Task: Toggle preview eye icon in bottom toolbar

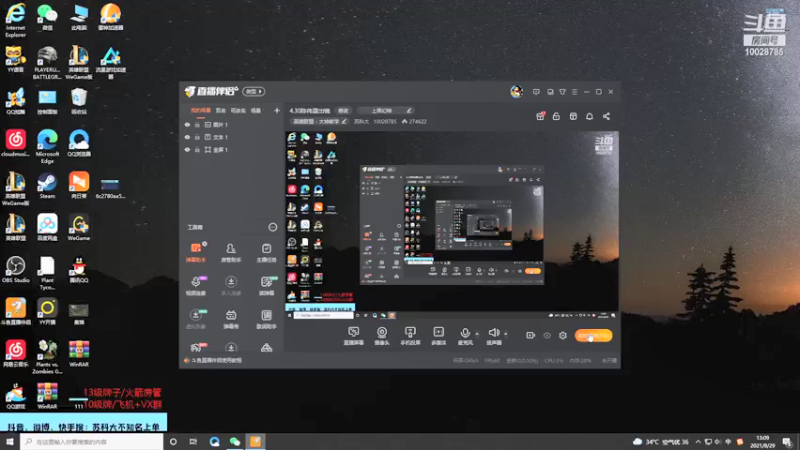Action: click(x=547, y=335)
